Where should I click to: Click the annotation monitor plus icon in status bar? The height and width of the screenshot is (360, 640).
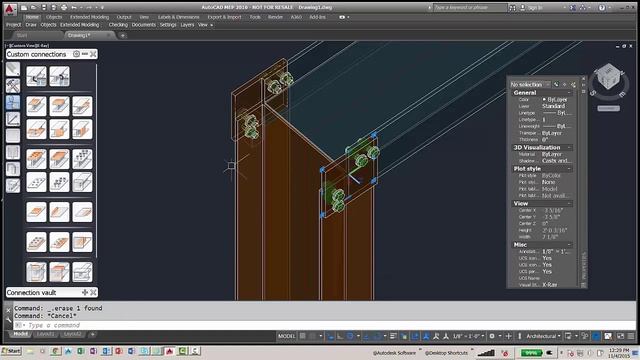coord(509,336)
